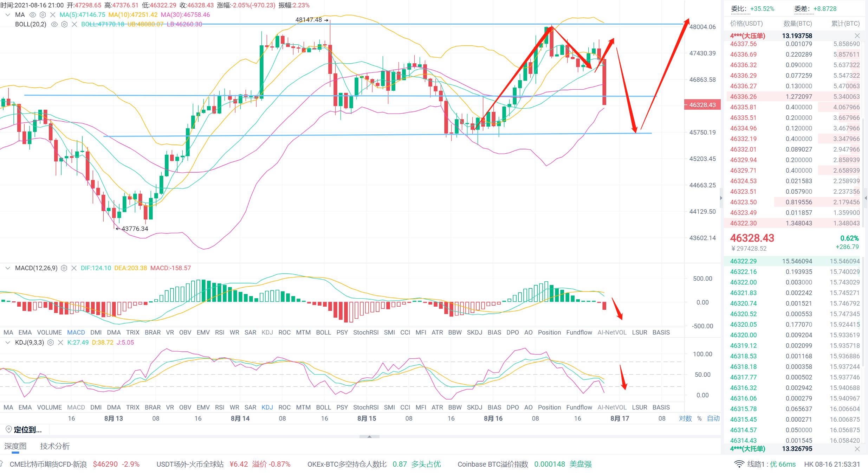The image size is (868, 473).
Task: Enable 对数 logarithmic scale option
Action: 685,418
